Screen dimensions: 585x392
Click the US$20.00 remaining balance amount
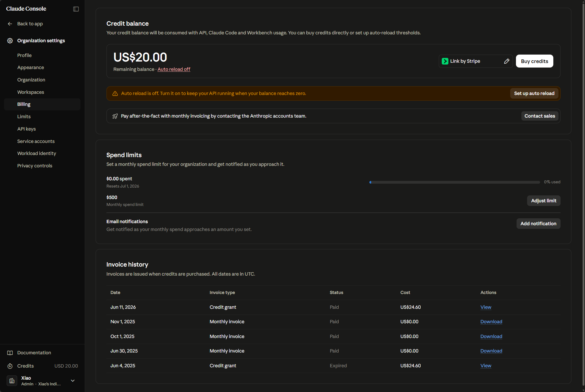coord(140,57)
